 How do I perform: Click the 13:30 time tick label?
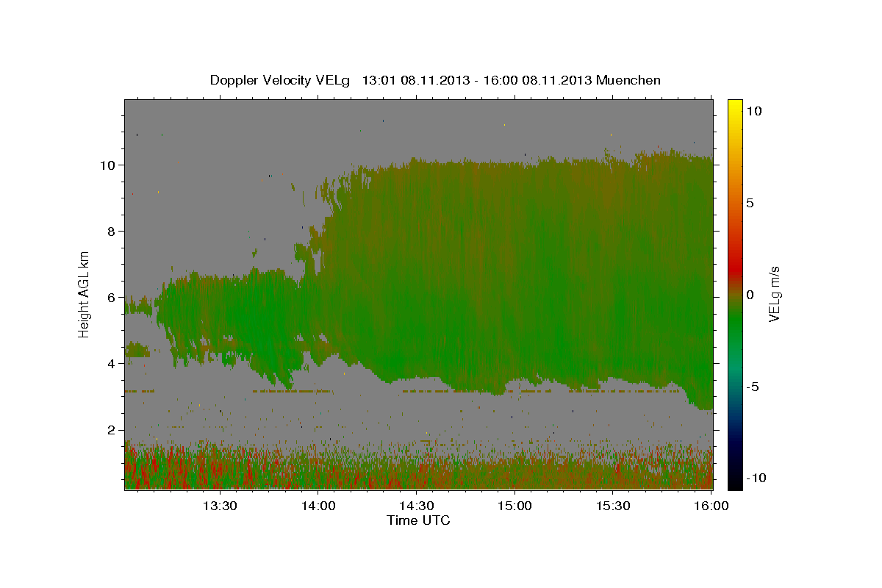pyautogui.click(x=220, y=506)
